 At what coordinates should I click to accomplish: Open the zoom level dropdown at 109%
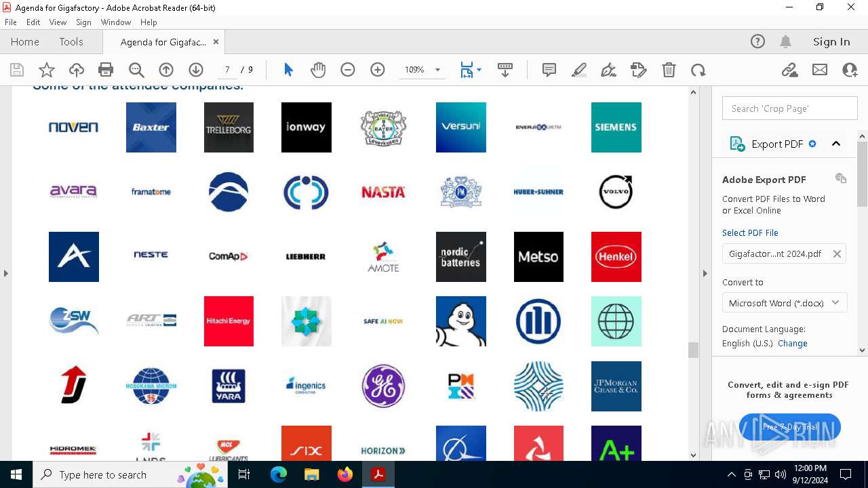[437, 70]
